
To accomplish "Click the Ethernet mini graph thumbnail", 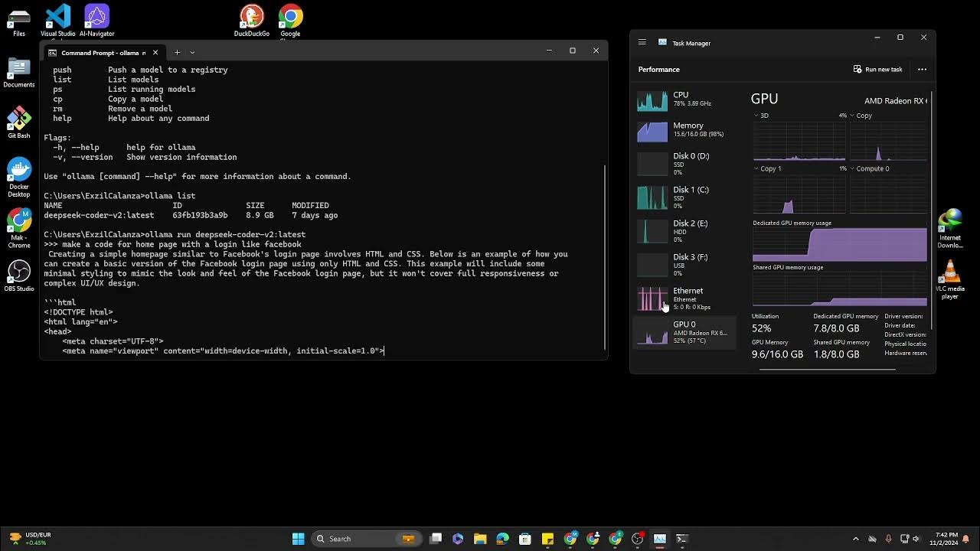I will coord(652,299).
